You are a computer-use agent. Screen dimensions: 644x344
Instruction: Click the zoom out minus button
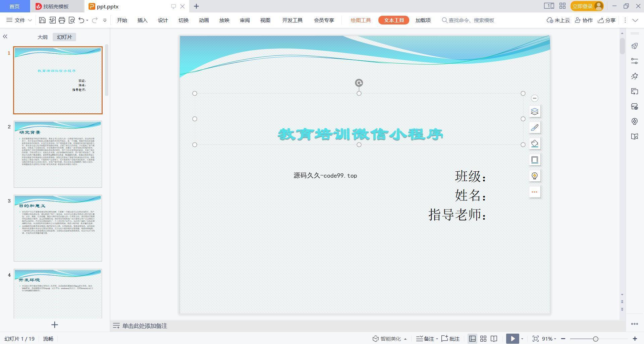coord(563,339)
